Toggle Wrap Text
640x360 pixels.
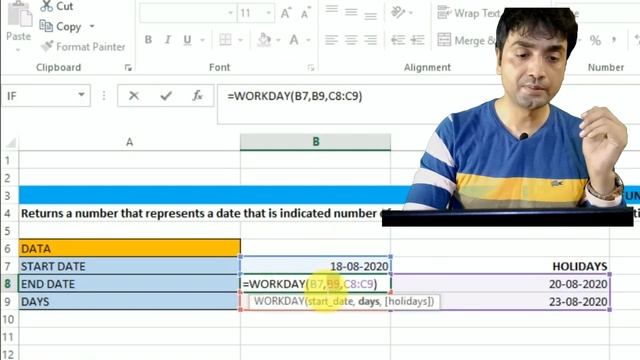[469, 13]
